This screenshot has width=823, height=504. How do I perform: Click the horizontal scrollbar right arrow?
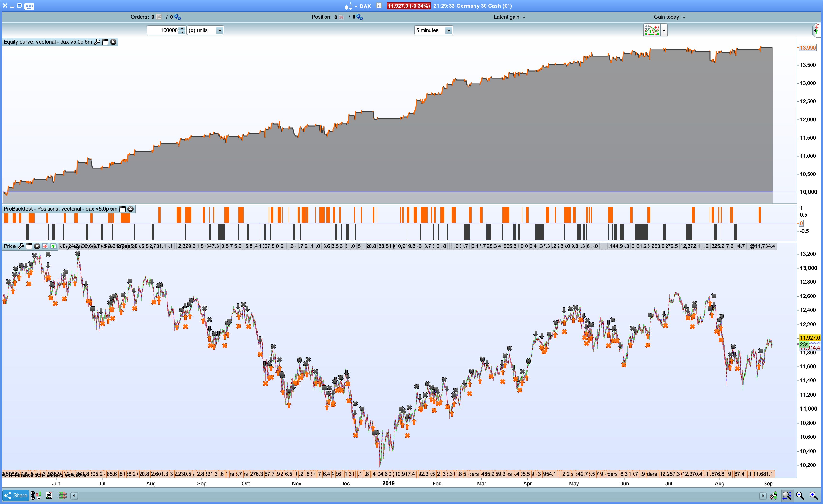point(763,495)
